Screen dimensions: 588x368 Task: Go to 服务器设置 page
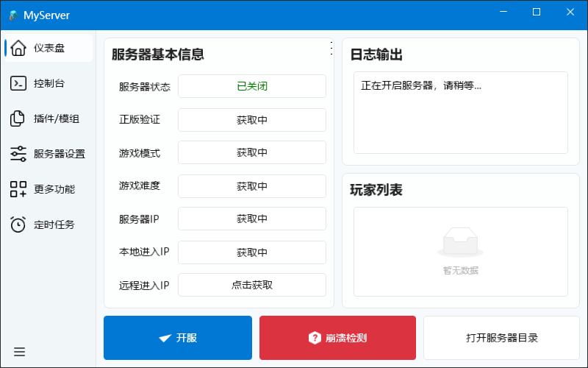[x=59, y=154]
